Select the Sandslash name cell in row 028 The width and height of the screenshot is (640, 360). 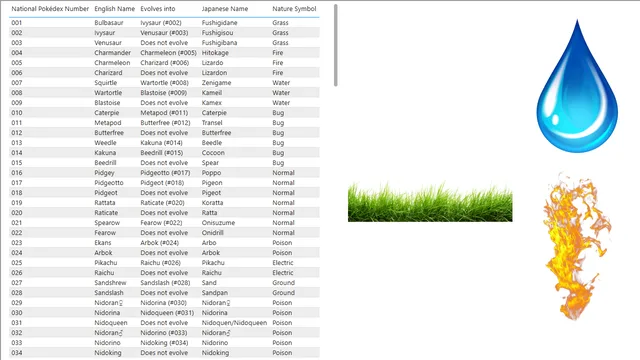tap(109, 293)
